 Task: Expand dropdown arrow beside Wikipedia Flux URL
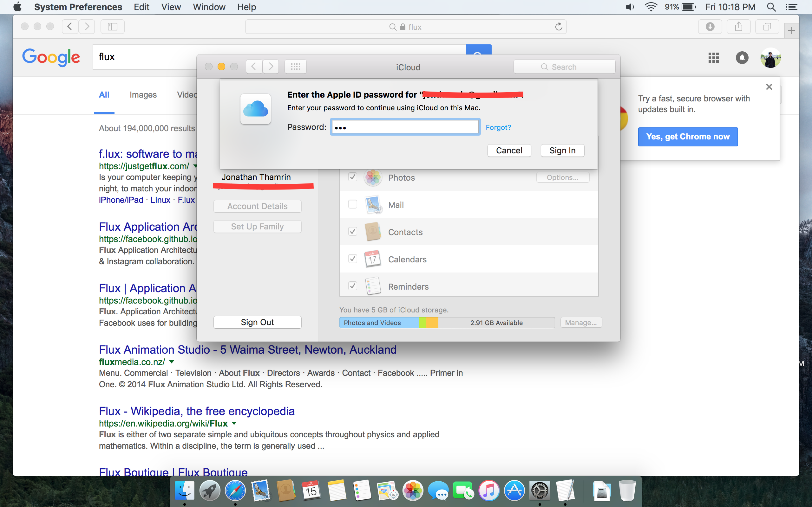coord(234,423)
